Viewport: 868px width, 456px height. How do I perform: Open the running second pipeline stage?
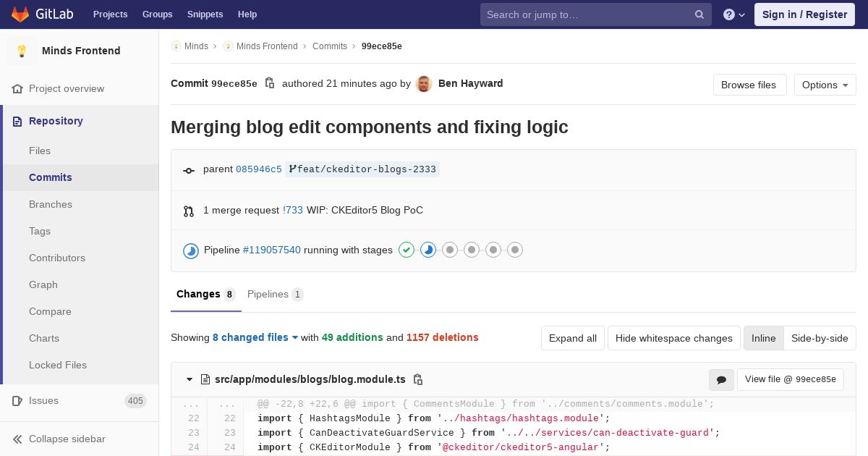point(428,250)
